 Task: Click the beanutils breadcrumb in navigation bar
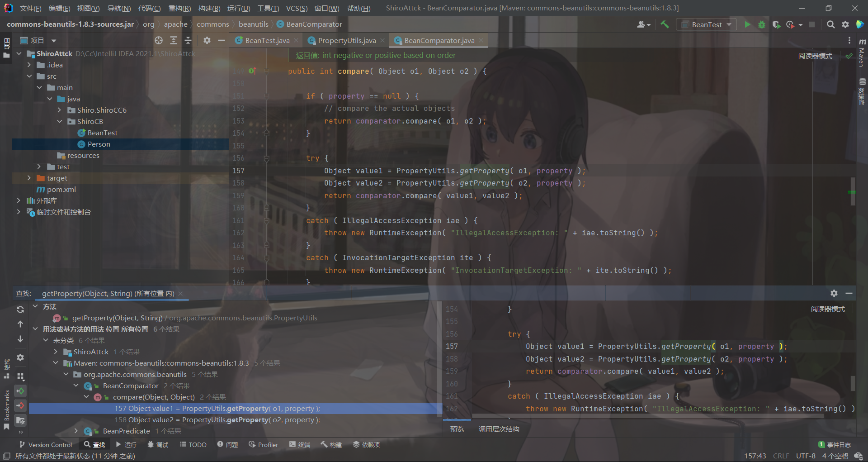254,24
